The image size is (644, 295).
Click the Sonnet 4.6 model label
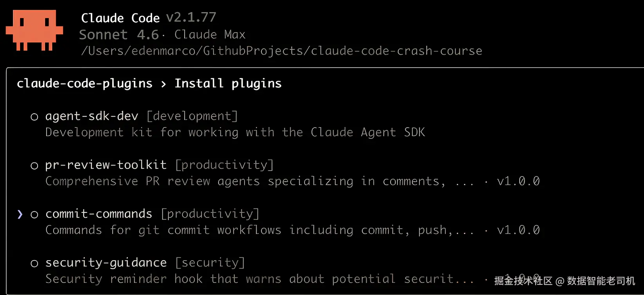pos(119,35)
